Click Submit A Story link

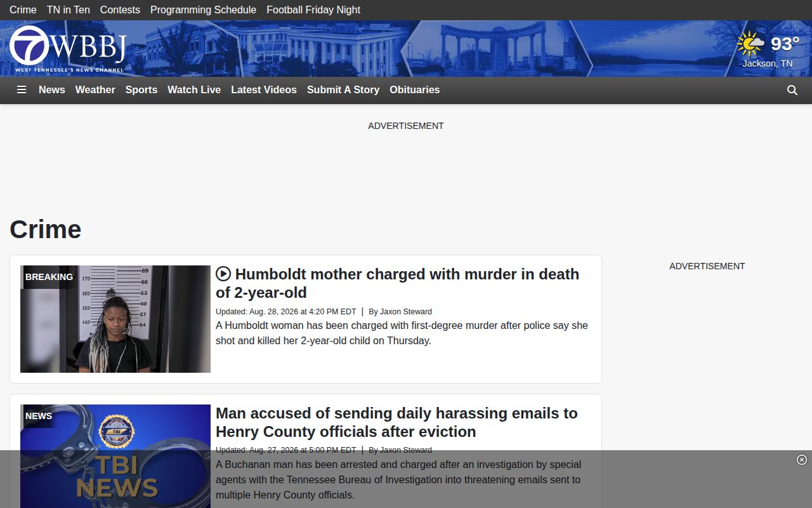(x=343, y=90)
